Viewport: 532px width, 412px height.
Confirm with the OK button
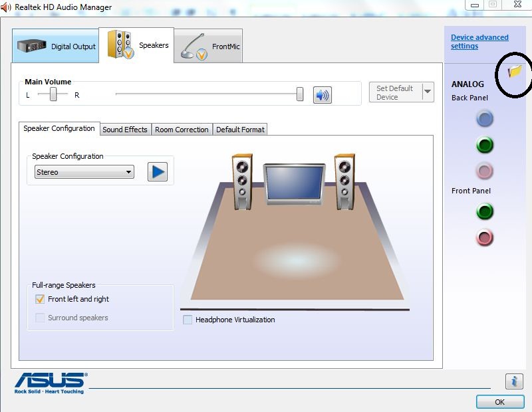(x=500, y=402)
